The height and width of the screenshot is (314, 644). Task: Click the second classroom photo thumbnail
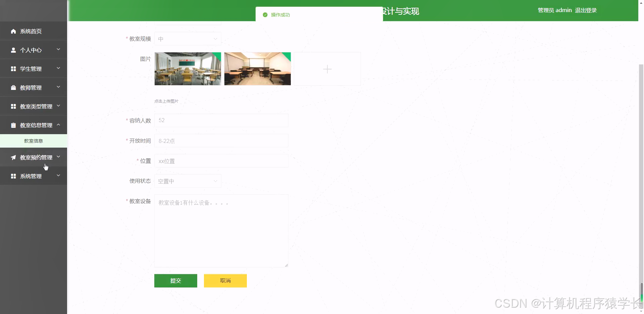click(258, 69)
